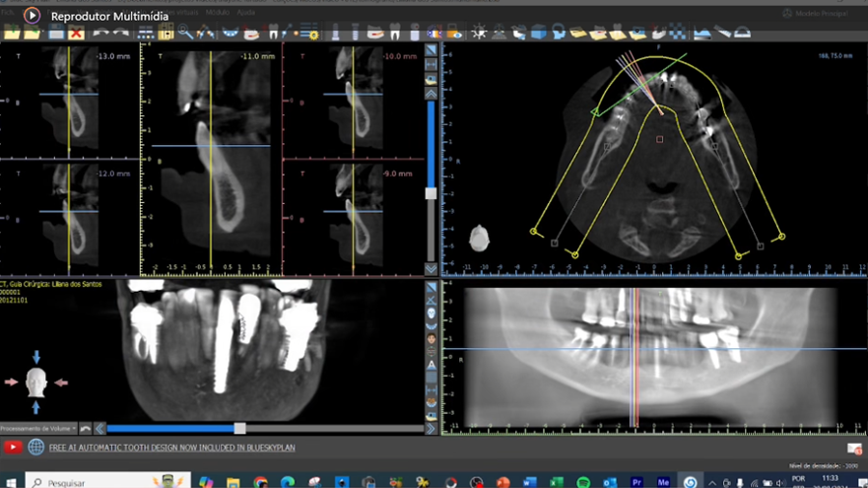Click the magnifier zoom tool icon
This screenshot has width=868, height=488.
click(x=185, y=33)
